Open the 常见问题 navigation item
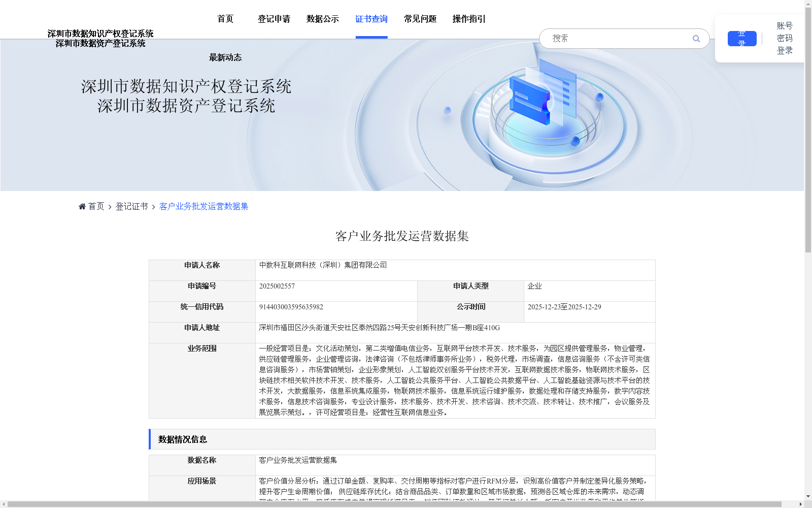The image size is (812, 508). click(420, 19)
